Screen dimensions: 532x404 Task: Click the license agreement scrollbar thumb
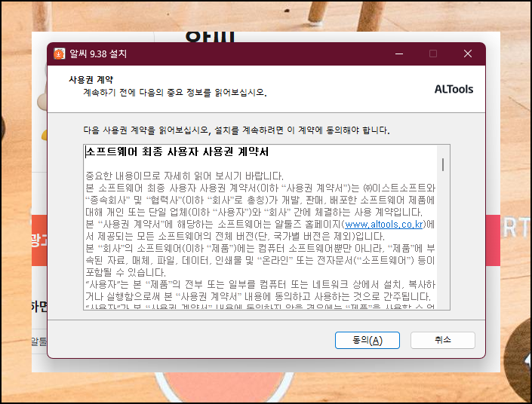(443, 165)
